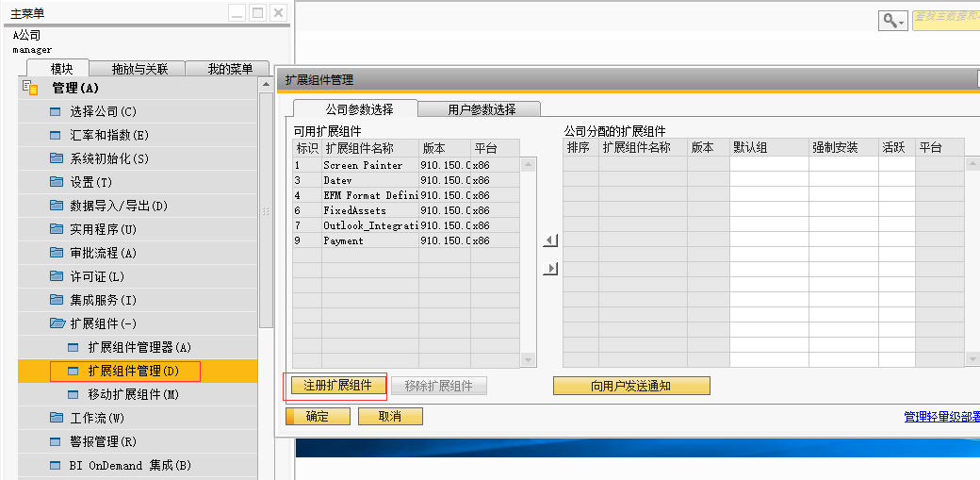Open the 用户参数选择 tab
Screen dimensions: 980x480
pos(482,109)
